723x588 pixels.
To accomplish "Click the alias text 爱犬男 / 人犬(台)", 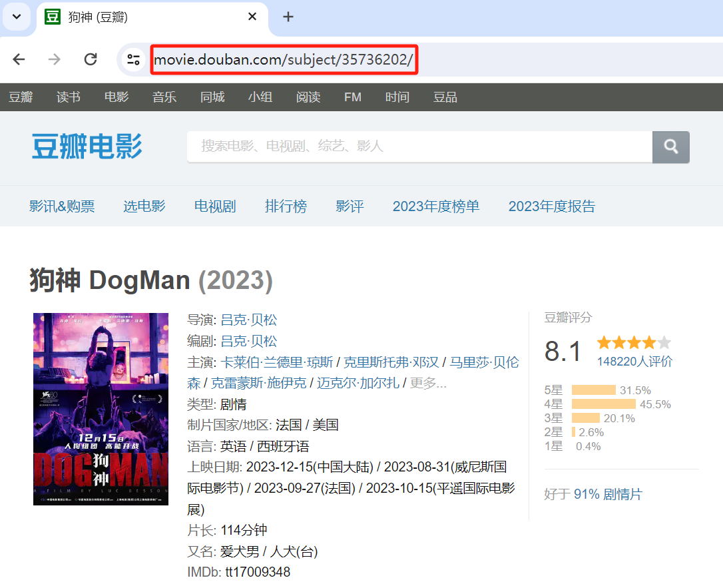I will 269,551.
